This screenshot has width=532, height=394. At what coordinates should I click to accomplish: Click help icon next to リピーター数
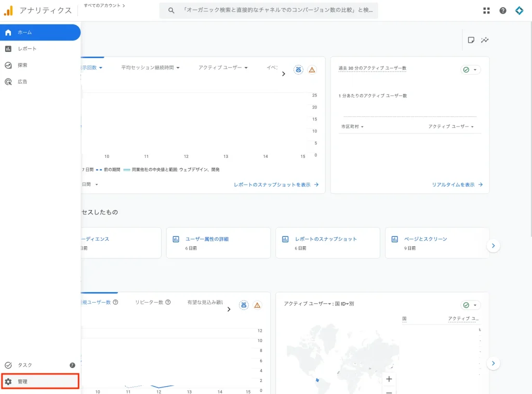tap(168, 302)
